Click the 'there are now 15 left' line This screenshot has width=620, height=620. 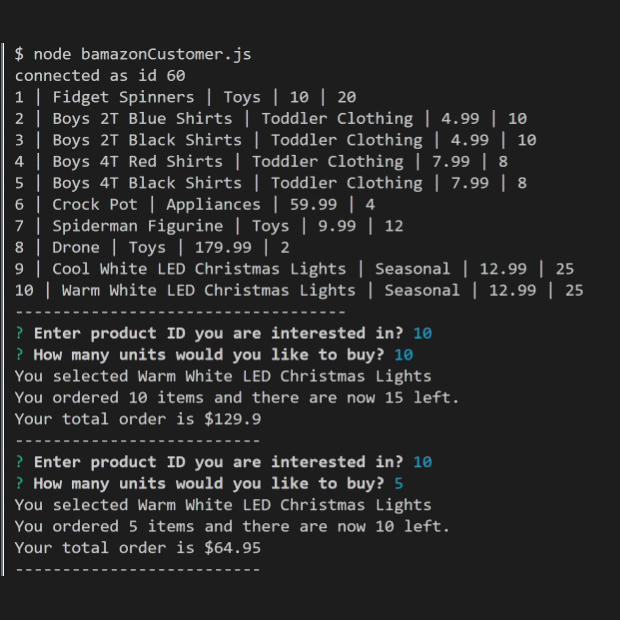pyautogui.click(x=237, y=397)
